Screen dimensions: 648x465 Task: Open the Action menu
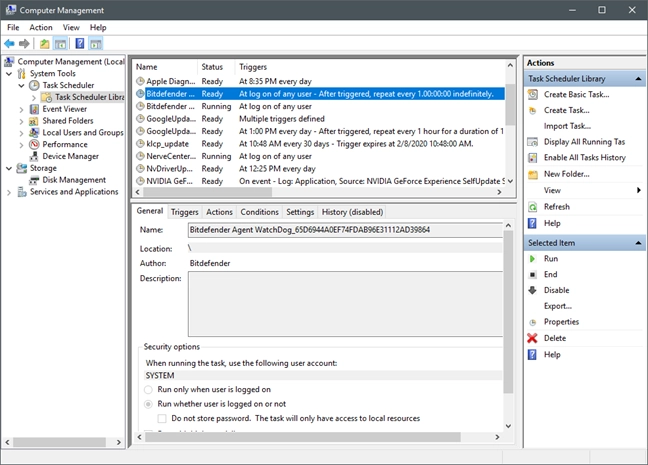pos(40,28)
